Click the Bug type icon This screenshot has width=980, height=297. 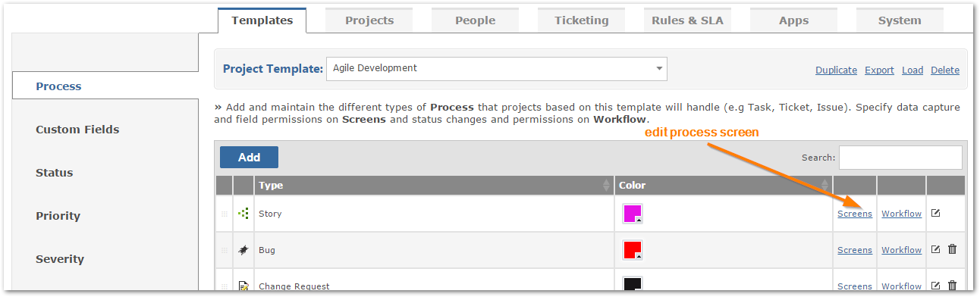pyautogui.click(x=243, y=250)
